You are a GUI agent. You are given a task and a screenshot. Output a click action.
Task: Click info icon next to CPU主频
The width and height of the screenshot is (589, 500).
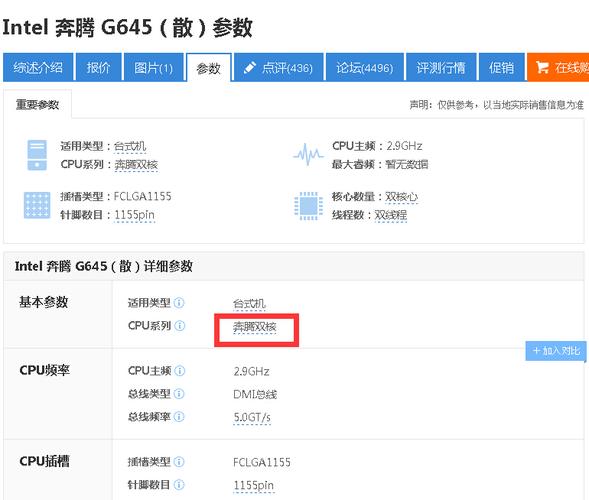click(180, 371)
